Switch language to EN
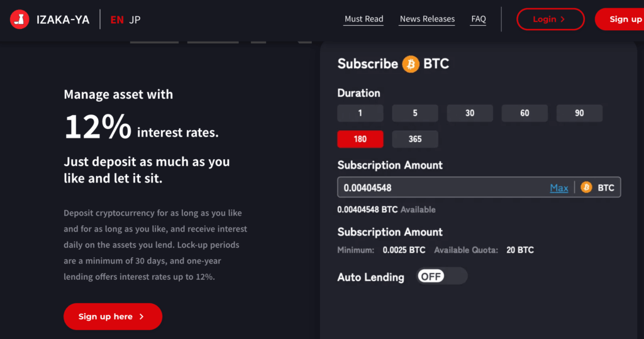 [117, 19]
